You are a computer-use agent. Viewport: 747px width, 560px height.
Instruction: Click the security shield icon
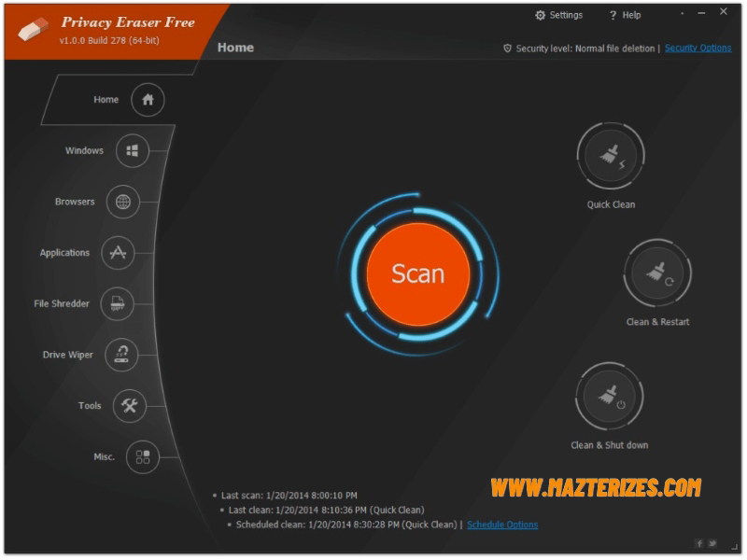coord(507,49)
